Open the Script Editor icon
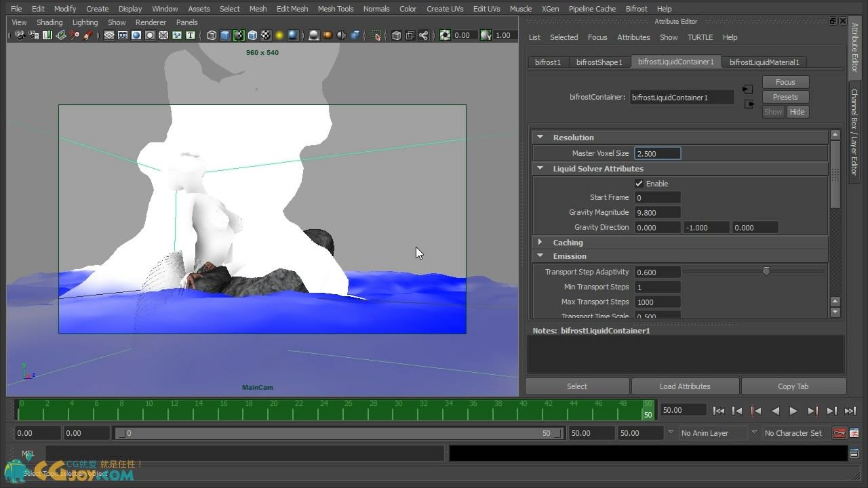Image resolution: width=868 pixels, height=488 pixels. pos(854,453)
